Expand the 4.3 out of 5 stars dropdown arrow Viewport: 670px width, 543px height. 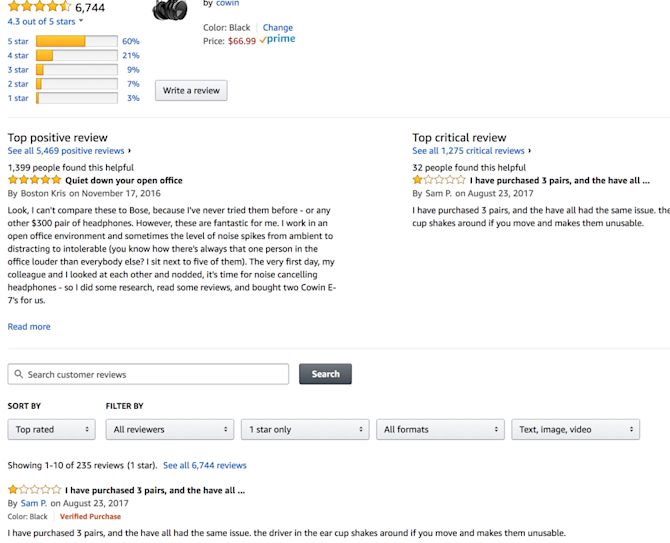(x=81, y=21)
